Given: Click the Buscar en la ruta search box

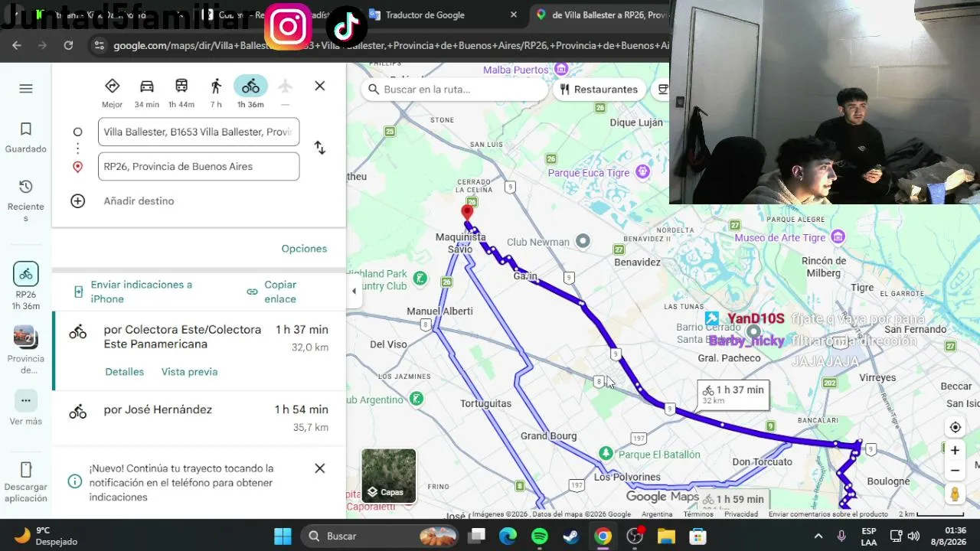Looking at the screenshot, I should [453, 90].
